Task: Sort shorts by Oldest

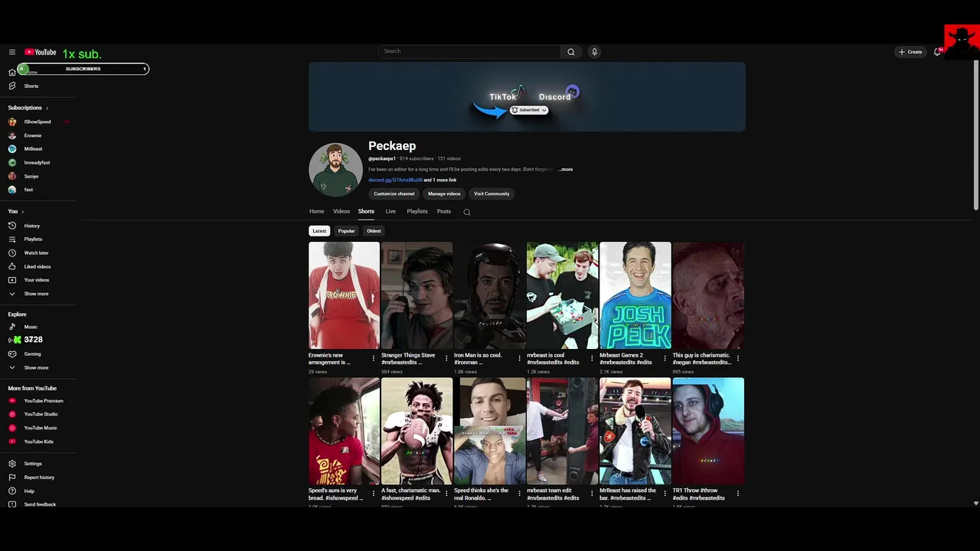Action: pyautogui.click(x=374, y=231)
